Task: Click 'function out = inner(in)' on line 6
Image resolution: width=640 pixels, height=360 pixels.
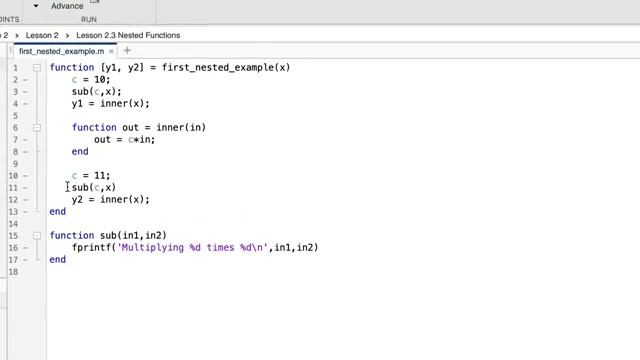Action: coord(139,128)
